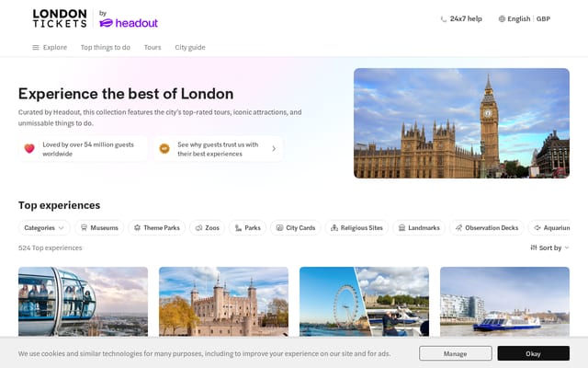588x368 pixels.
Task: Open the Explore menu label
Action: (x=55, y=47)
